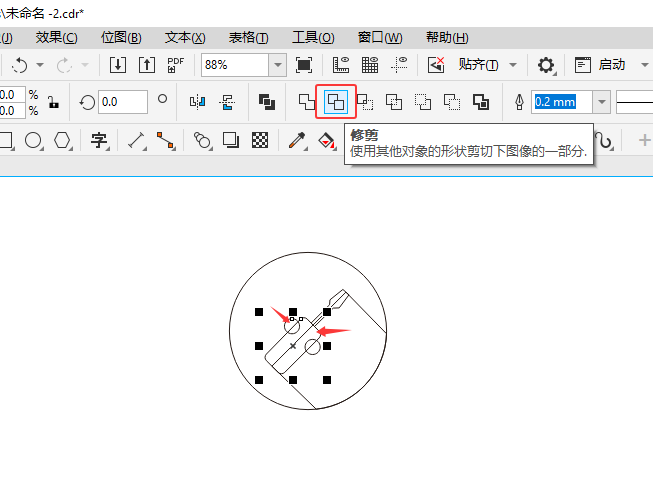This screenshot has height=487, width=653.
Task: Open the 窗口(W) menu
Action: pyautogui.click(x=380, y=38)
